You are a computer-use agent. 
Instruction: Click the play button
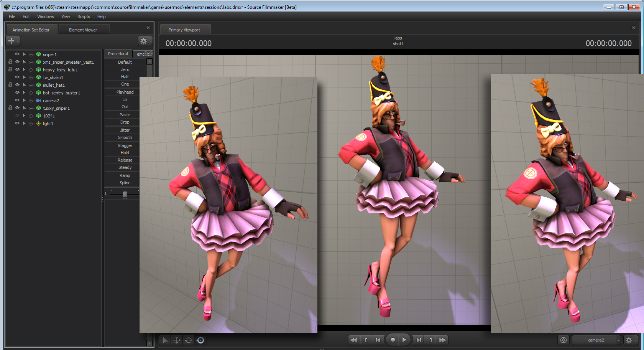pos(404,340)
